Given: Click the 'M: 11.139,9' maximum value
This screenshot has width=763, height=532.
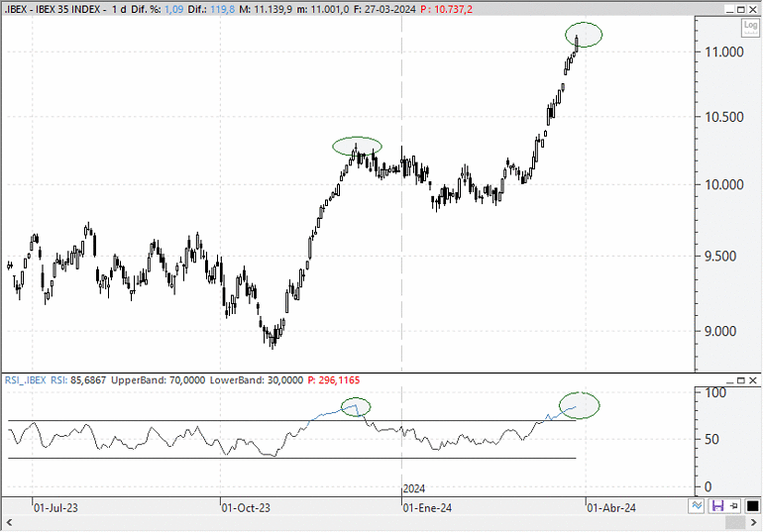Looking at the screenshot, I should click(x=266, y=9).
